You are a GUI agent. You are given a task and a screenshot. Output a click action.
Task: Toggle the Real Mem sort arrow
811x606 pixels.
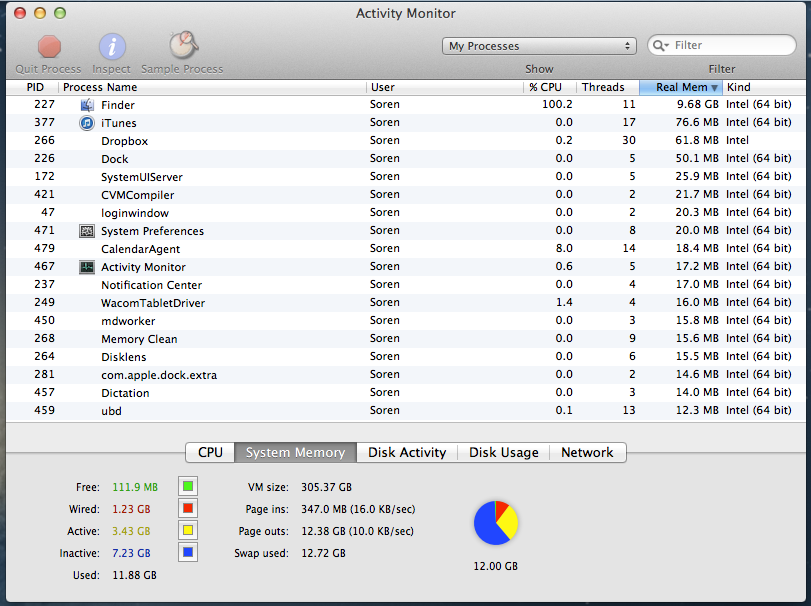click(714, 88)
